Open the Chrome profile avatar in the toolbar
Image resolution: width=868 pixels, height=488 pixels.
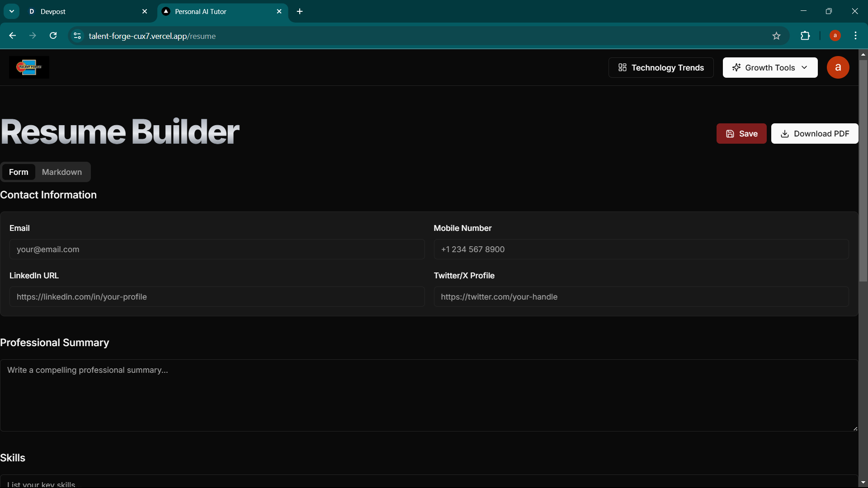pos(835,36)
